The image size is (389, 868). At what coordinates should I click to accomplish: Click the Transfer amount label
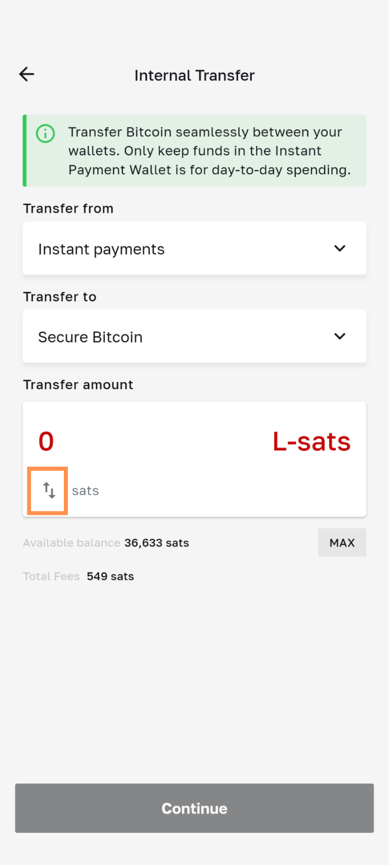click(x=78, y=385)
